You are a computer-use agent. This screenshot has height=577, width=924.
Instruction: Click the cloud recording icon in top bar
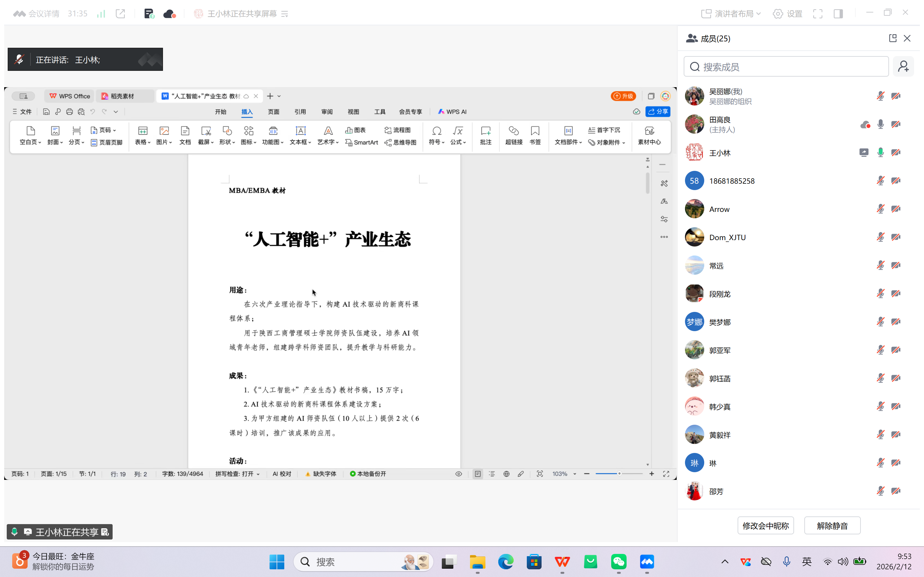169,14
